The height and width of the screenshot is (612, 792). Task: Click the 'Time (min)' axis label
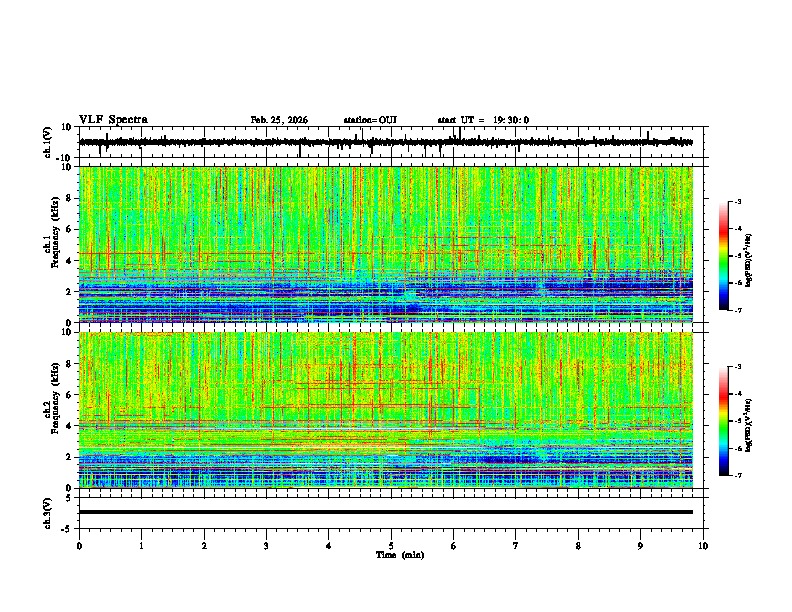pos(400,555)
